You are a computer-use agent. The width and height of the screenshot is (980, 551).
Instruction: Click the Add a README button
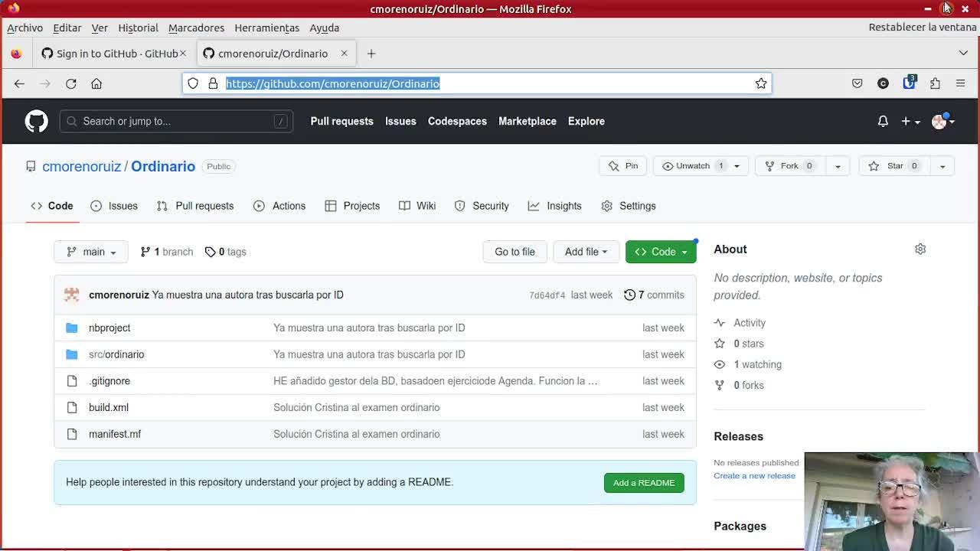point(643,483)
